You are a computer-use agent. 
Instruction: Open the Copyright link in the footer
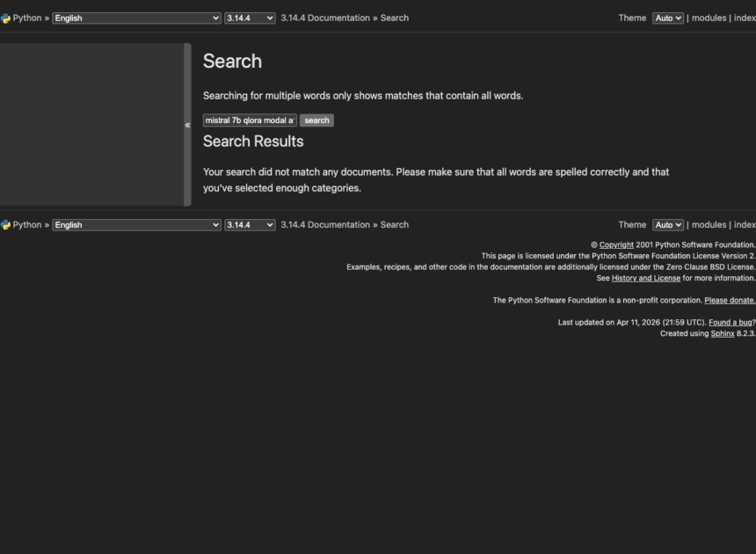pyautogui.click(x=617, y=244)
